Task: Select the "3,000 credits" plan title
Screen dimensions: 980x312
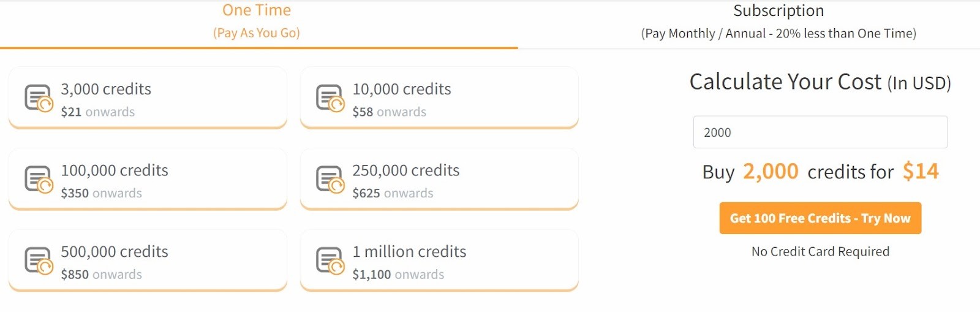Action: pos(106,89)
